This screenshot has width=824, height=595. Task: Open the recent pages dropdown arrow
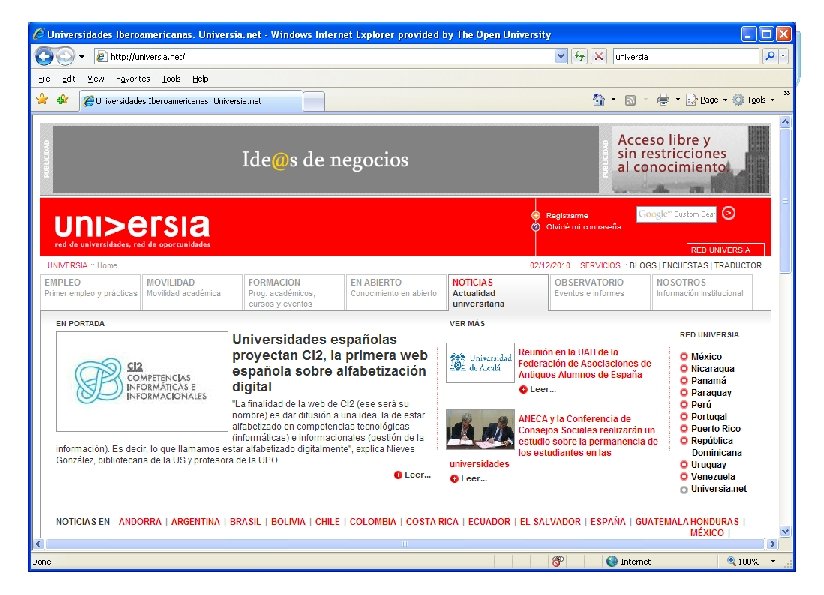pos(82,56)
